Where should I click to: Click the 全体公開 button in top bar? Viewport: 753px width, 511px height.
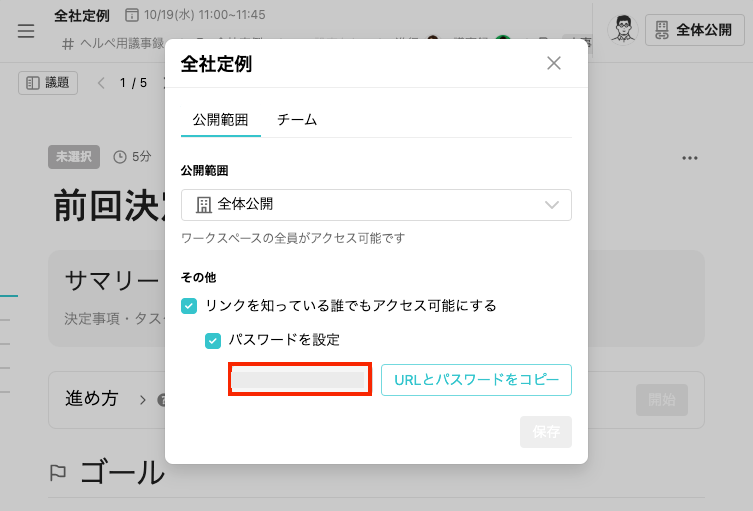coord(694,30)
